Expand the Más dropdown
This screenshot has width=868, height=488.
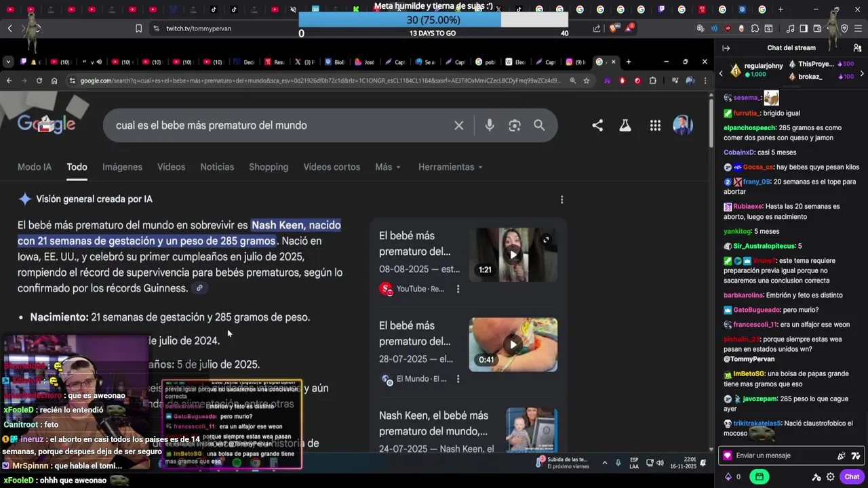point(388,167)
